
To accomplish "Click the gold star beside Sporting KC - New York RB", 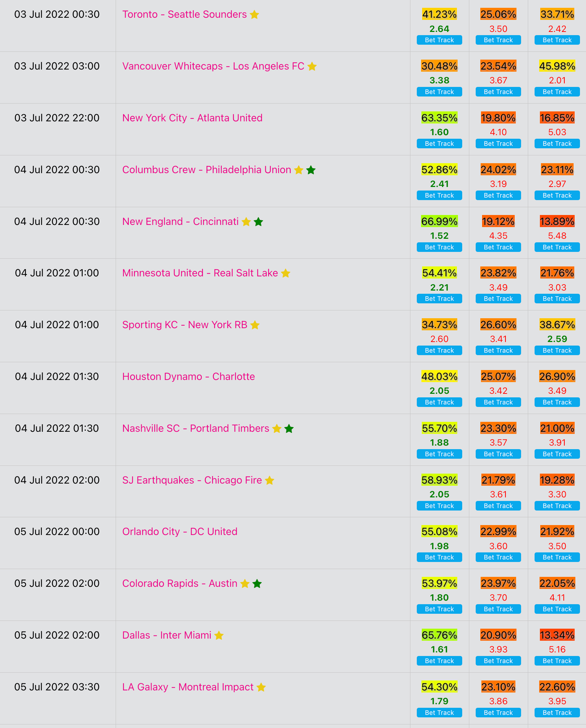I will pos(255,325).
